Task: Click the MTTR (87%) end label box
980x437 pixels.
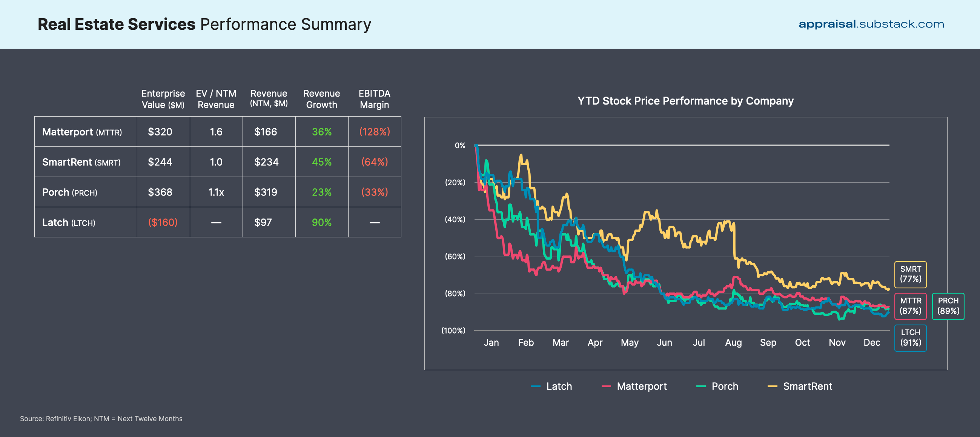Action: (910, 306)
